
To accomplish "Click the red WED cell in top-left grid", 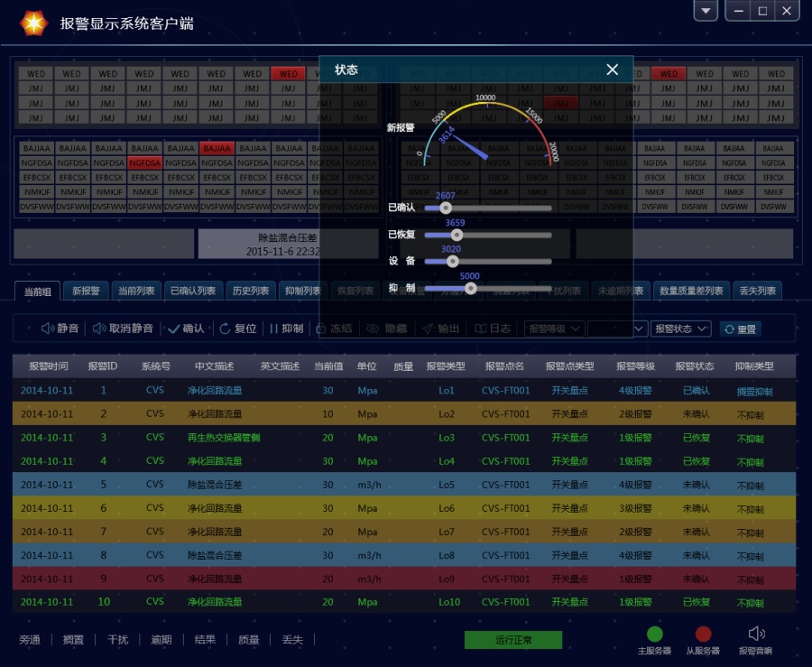I will [x=289, y=73].
